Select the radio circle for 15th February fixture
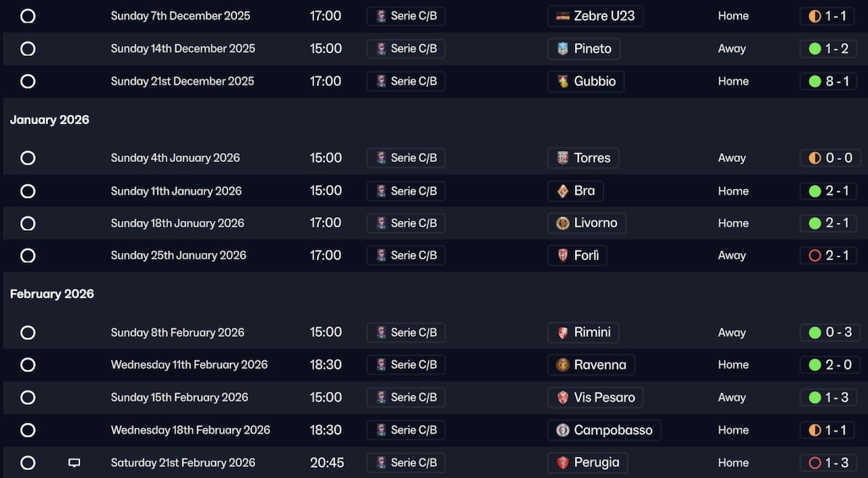This screenshot has height=478, width=868. click(x=28, y=397)
